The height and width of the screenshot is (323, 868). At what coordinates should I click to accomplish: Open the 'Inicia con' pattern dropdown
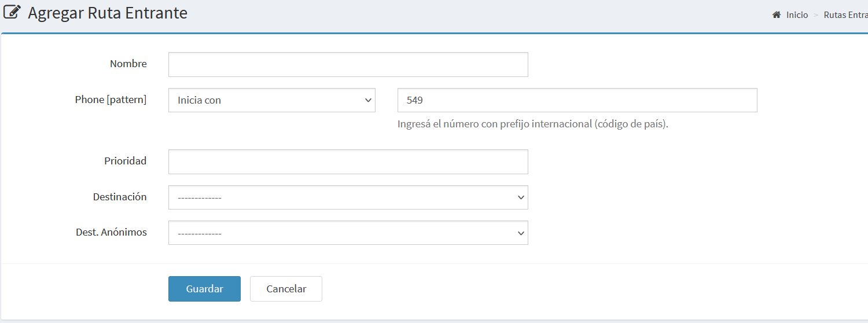272,100
